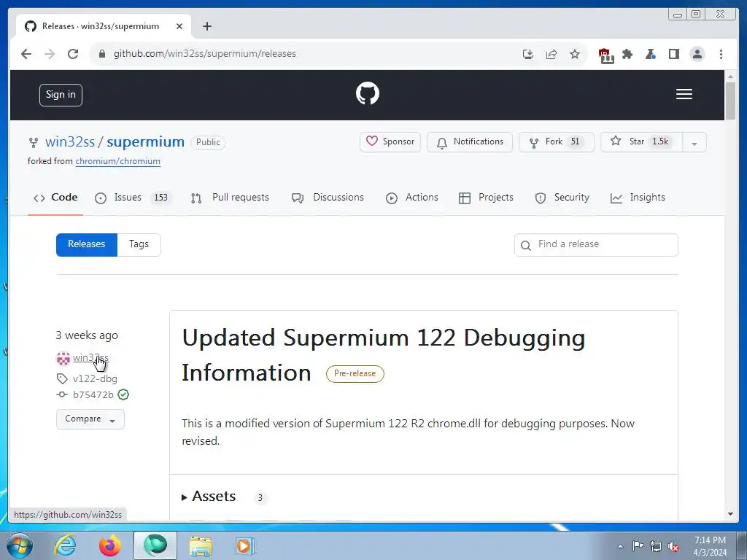Share this page using the share icon
747x560 pixels.
[551, 54]
